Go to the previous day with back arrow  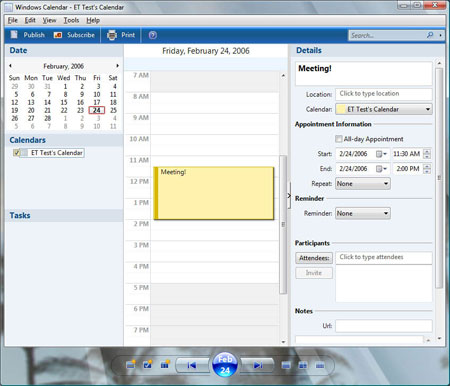pos(191,366)
